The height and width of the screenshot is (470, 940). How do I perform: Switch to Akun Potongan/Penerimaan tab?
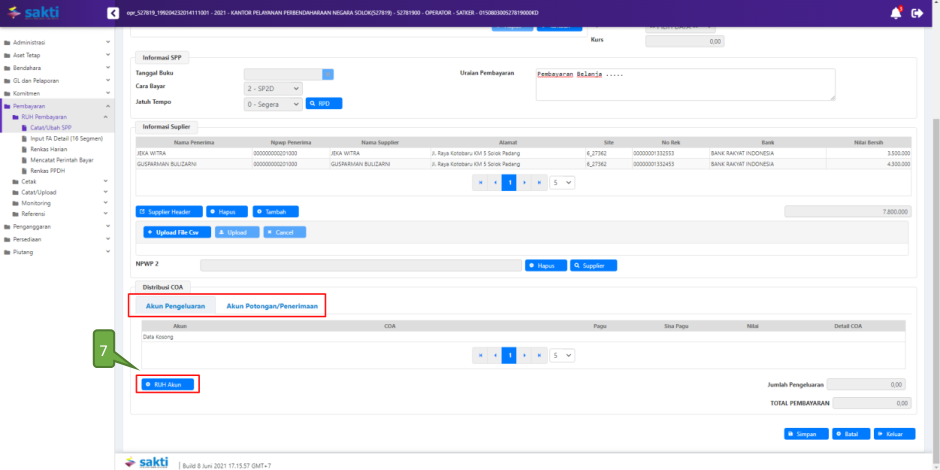272,306
